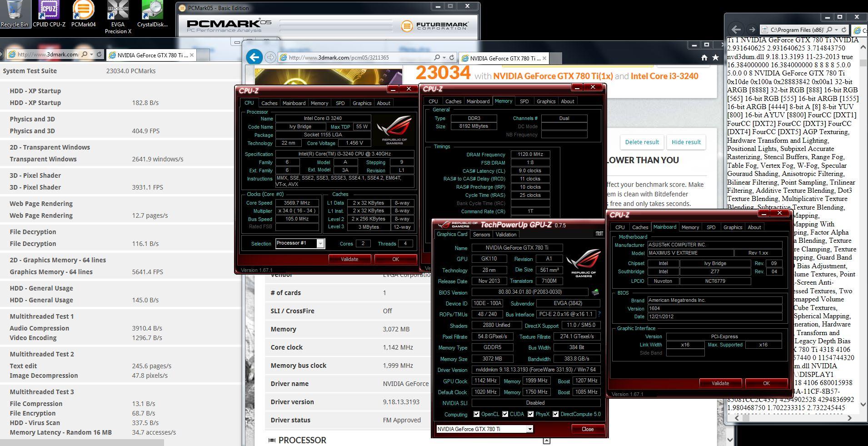Launch CPUID CPU-Z desktop shortcut
This screenshot has height=446, width=868.
click(x=49, y=14)
